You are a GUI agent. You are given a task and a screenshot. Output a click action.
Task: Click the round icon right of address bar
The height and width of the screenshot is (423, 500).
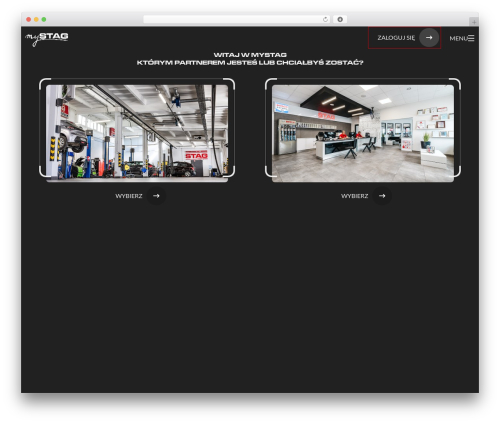[340, 19]
